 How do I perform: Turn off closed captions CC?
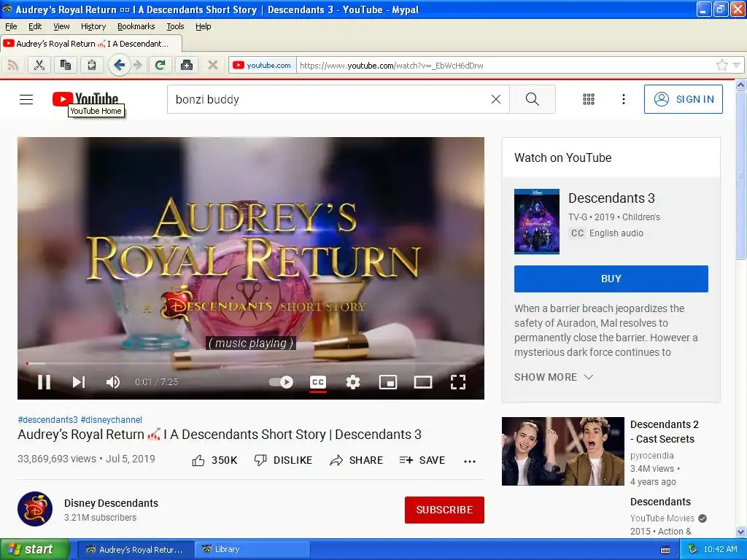[318, 382]
